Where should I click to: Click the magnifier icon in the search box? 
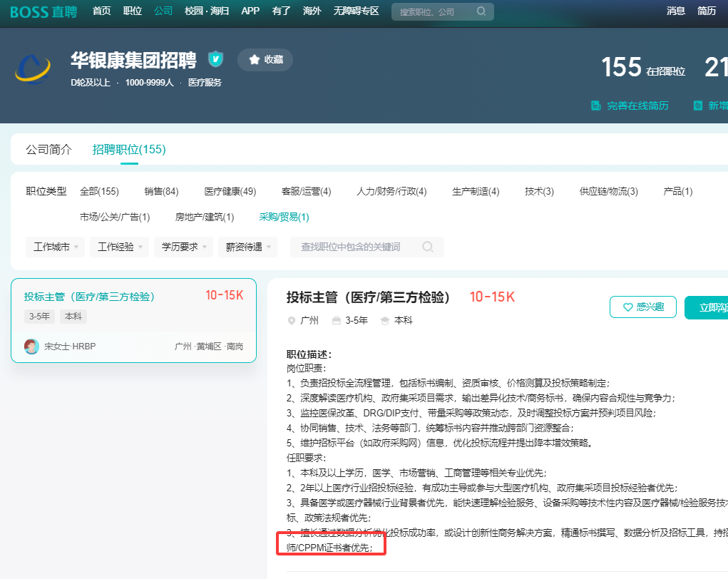pos(482,11)
